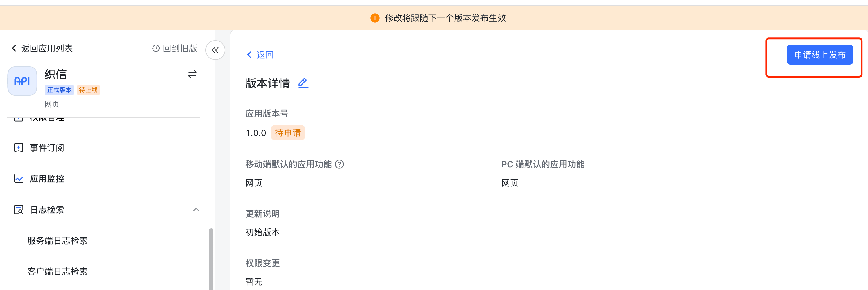Select 服务端日志检索 submenu item
Viewport: 868px width, 290px height.
57,241
